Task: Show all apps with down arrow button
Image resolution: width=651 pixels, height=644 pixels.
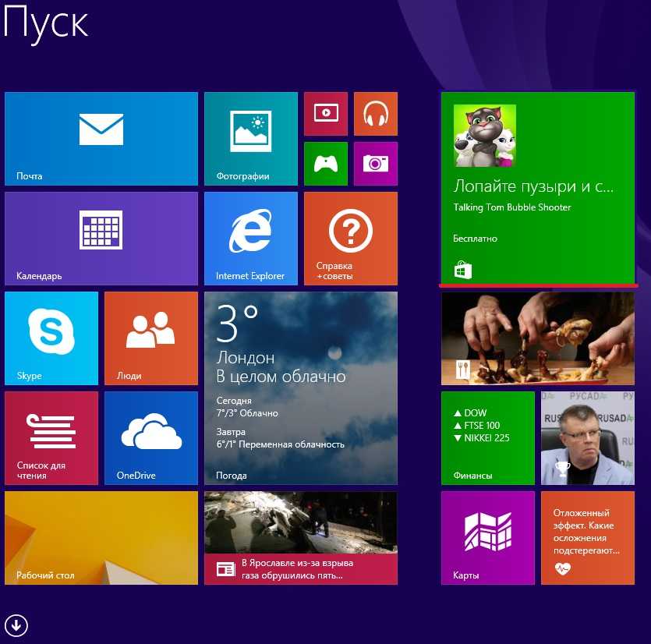Action: [16, 625]
